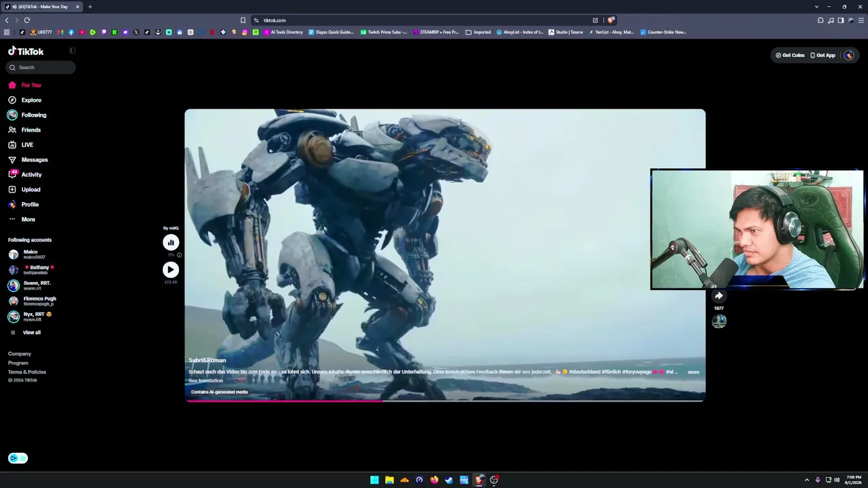The height and width of the screenshot is (488, 868).
Task: Open the Counter-Strike News bookmark
Action: click(663, 32)
